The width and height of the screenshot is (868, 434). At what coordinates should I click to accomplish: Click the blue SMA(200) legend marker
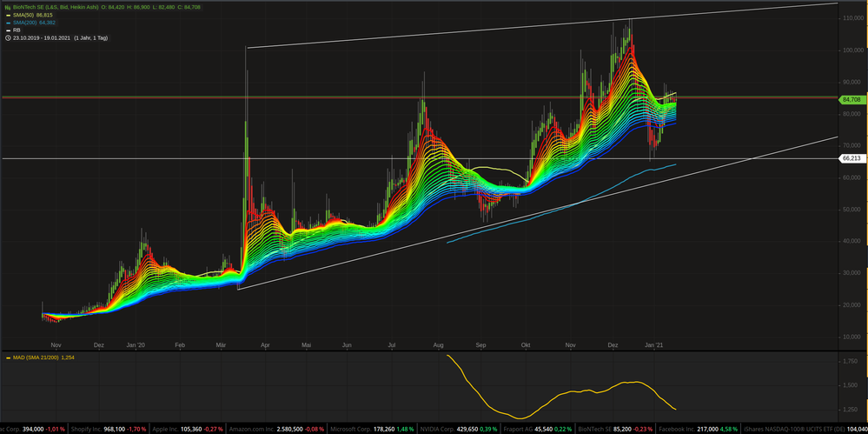tap(7, 23)
